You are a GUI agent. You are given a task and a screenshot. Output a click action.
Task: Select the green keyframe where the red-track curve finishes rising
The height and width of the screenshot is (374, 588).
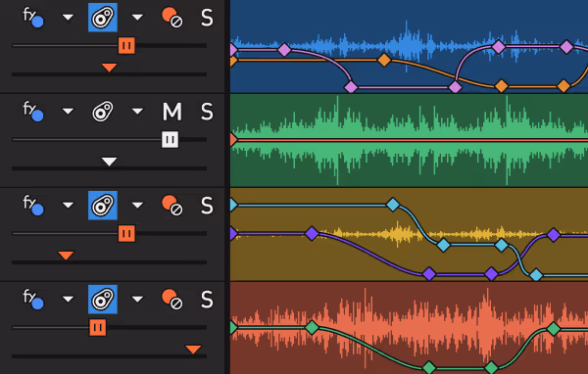554,329
